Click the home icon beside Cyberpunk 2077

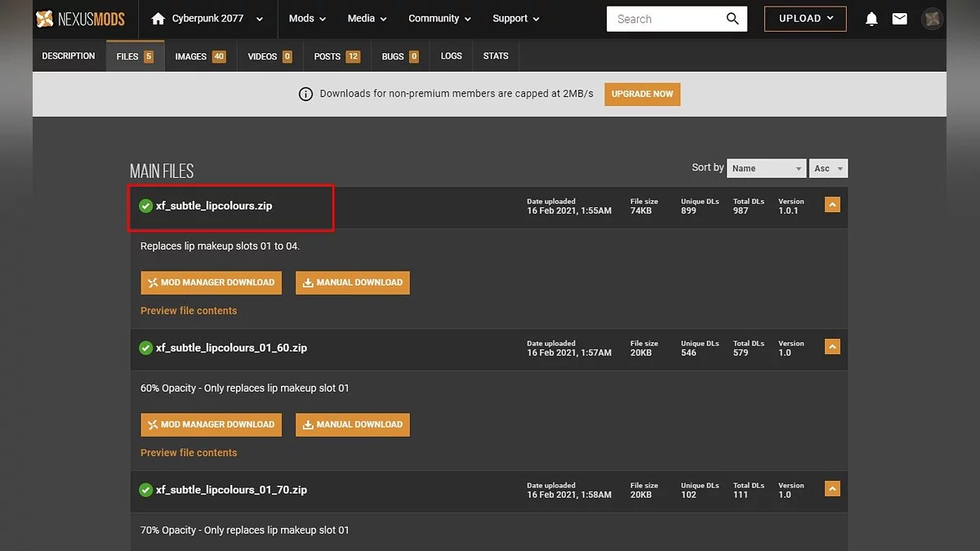158,19
